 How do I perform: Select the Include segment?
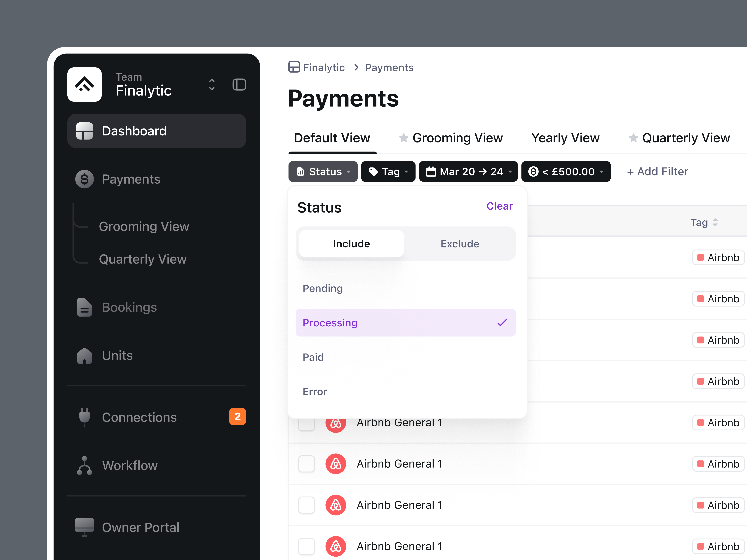click(x=351, y=244)
